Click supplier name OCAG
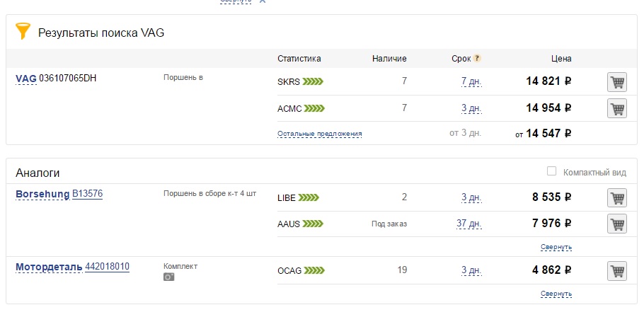Viewport: 644px width, 317px height. pyautogui.click(x=289, y=270)
